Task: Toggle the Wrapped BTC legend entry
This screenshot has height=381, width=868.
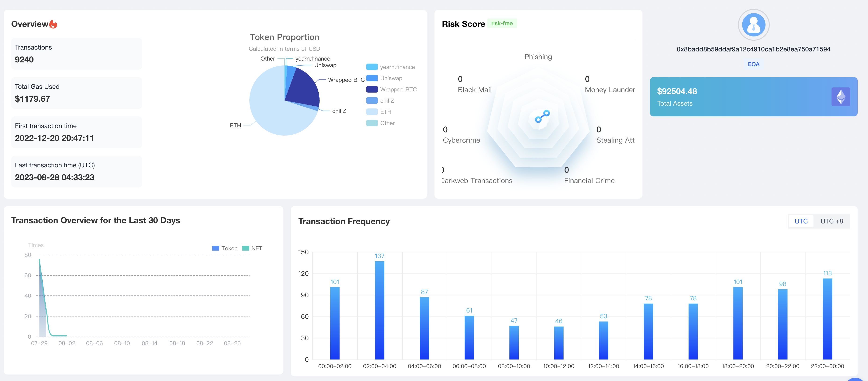Action: pos(392,89)
